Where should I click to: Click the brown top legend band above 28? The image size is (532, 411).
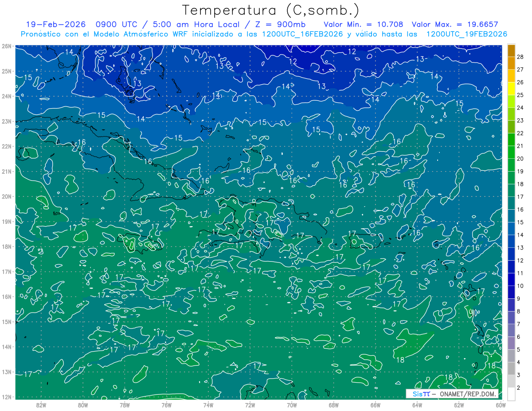[x=511, y=51]
